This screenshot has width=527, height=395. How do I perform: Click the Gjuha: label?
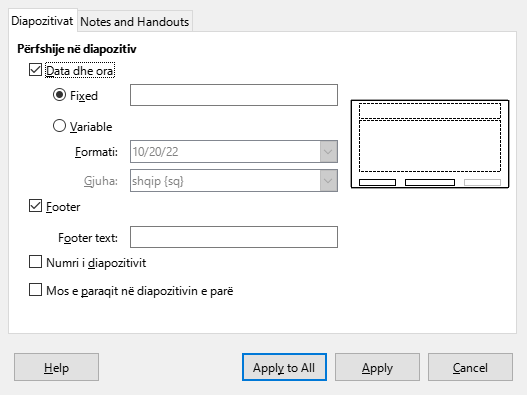point(101,181)
